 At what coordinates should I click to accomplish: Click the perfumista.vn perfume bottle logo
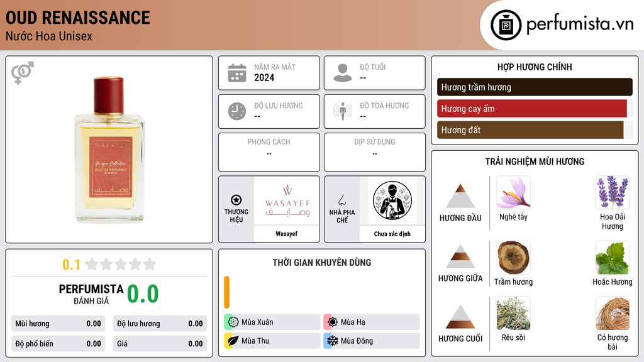point(506,25)
